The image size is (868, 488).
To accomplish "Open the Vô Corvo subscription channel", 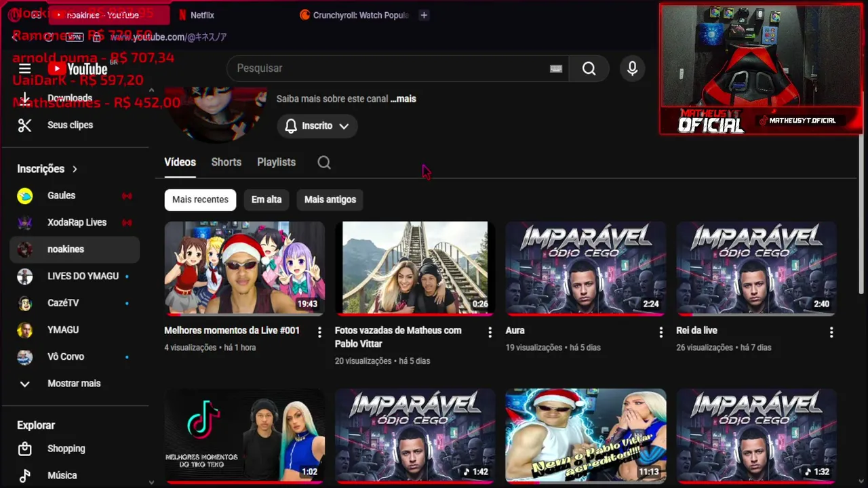I will click(75, 357).
